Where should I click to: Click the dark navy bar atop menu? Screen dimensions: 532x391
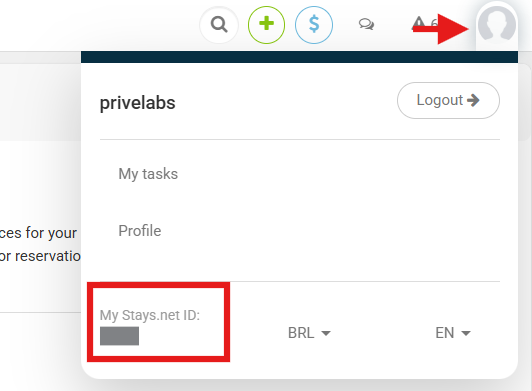point(299,57)
